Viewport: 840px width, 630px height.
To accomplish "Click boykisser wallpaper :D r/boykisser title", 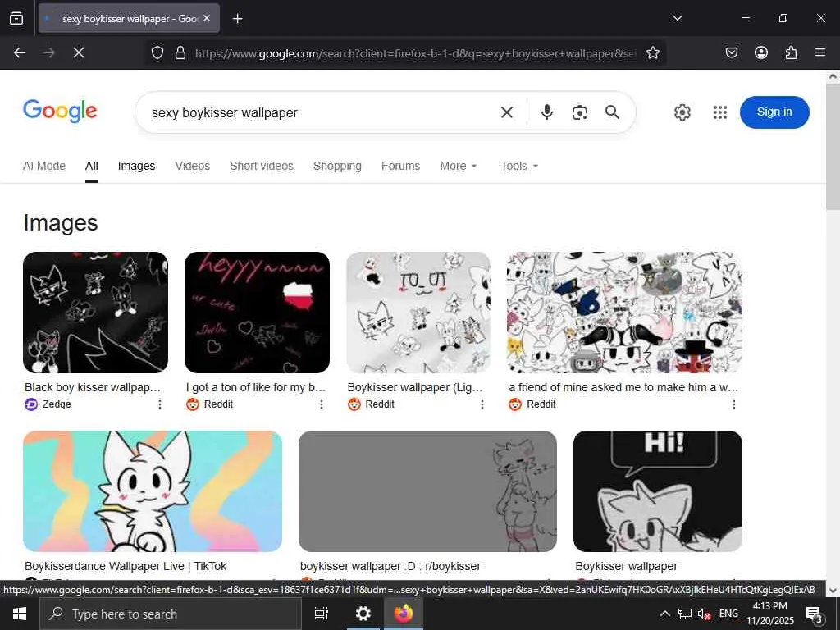I will tap(390, 566).
